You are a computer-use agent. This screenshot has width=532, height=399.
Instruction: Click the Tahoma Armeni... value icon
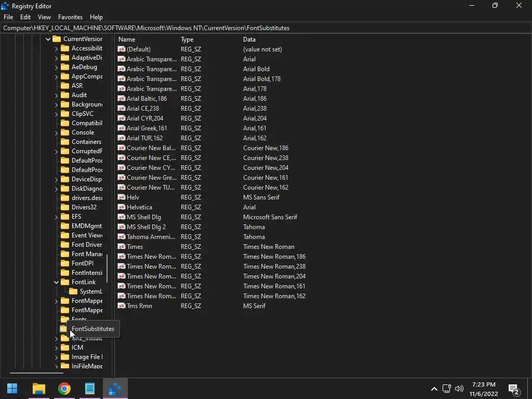tap(122, 237)
